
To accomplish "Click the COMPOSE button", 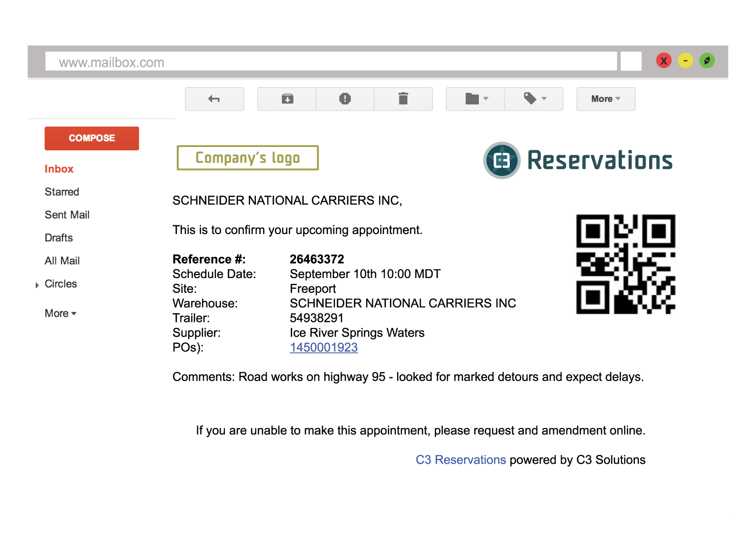I will tap(92, 138).
